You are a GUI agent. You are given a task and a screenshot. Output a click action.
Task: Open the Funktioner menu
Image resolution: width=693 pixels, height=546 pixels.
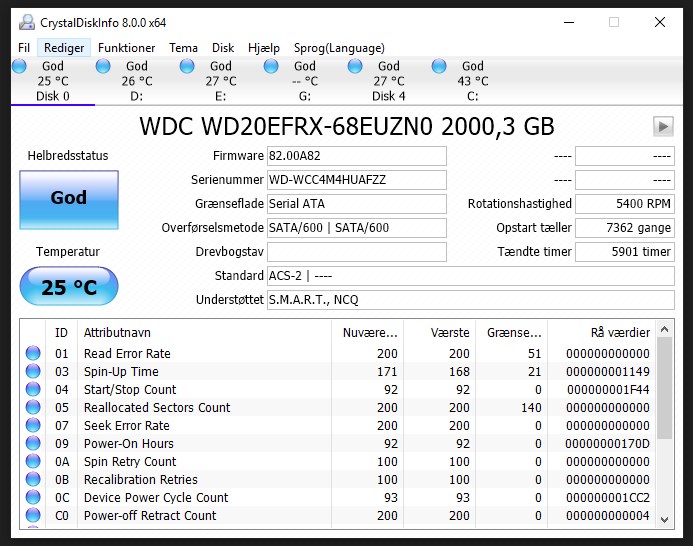126,48
